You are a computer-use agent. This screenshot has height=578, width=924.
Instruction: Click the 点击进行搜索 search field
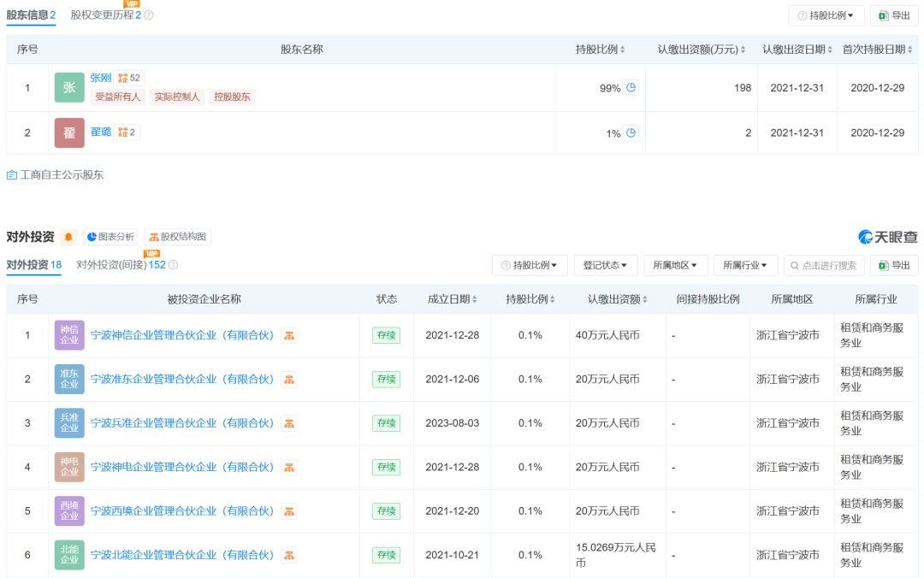[824, 266]
